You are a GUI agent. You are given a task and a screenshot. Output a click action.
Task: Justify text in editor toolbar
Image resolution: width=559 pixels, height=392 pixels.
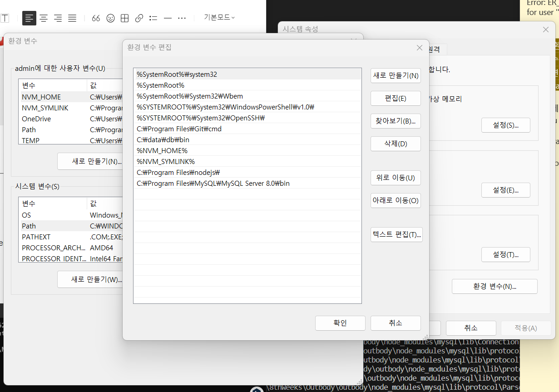[72, 18]
